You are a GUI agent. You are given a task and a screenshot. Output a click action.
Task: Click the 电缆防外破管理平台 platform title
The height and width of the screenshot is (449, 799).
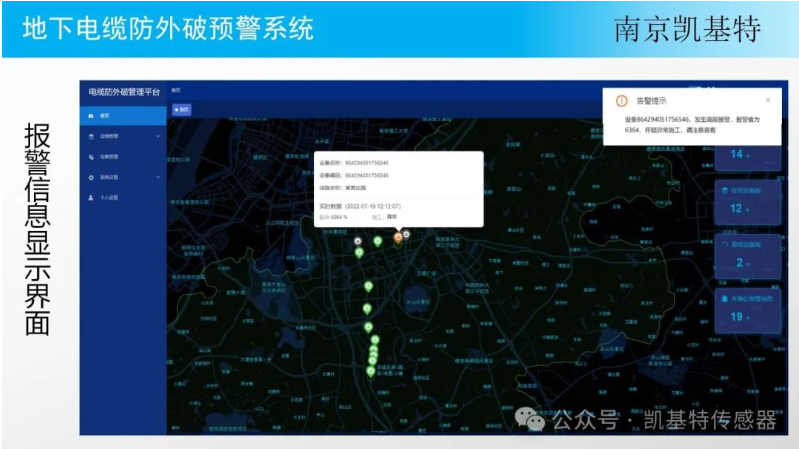[x=124, y=92]
